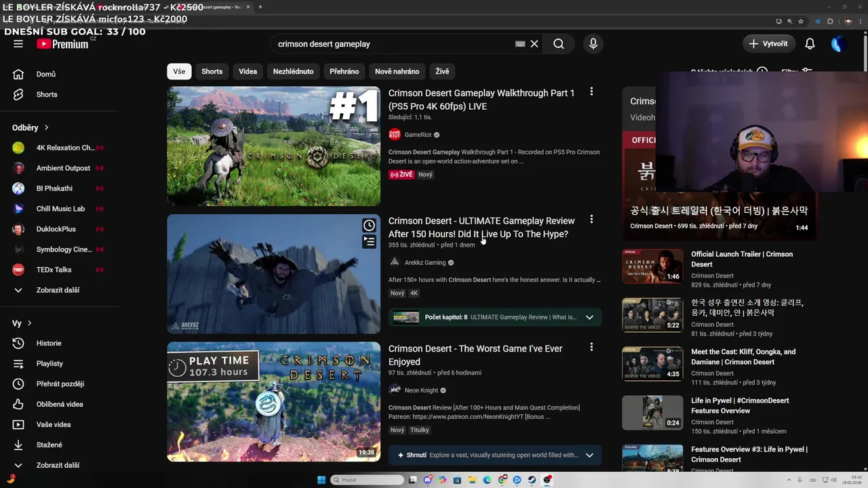Add Arekkz video to Watch later (clock icon)

pos(369,225)
